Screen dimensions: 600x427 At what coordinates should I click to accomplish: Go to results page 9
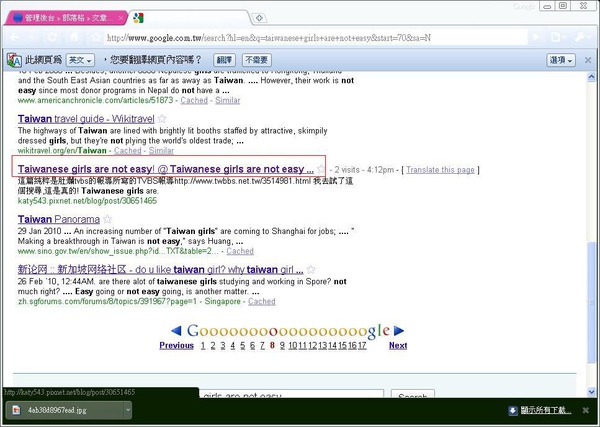coord(282,346)
